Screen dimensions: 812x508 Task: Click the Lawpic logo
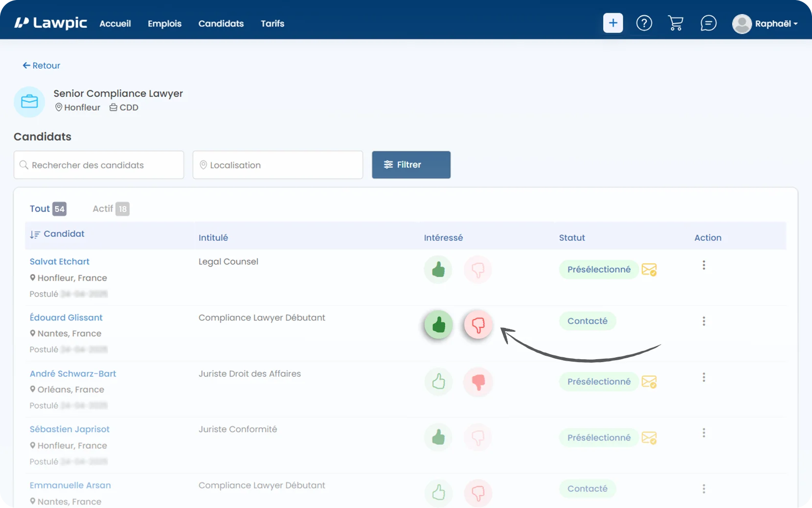point(50,23)
